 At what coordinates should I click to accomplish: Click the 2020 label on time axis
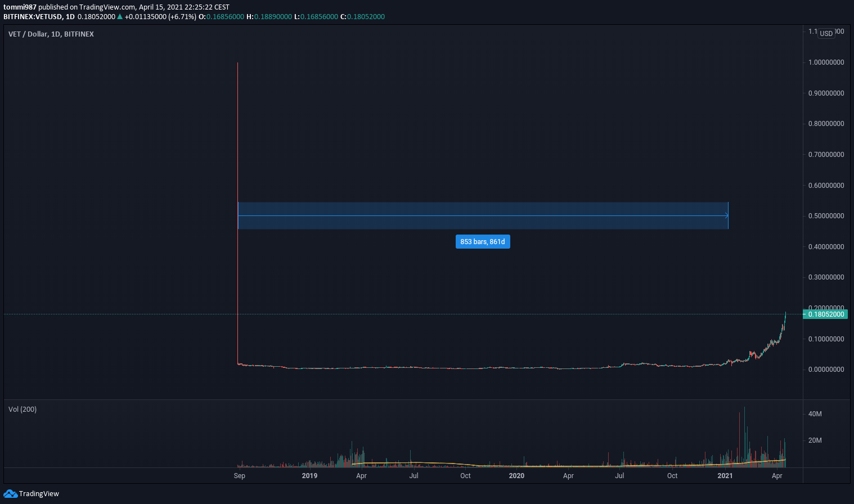coord(516,476)
